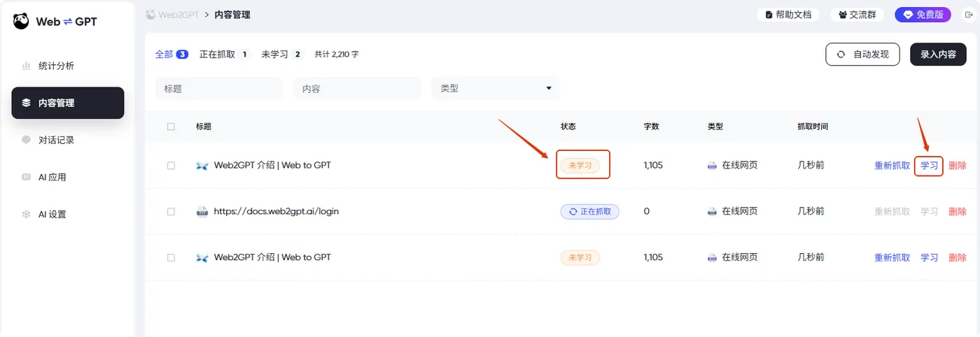Click the 免费版 plan badge
Screen dimensions: 980x337
click(x=923, y=15)
